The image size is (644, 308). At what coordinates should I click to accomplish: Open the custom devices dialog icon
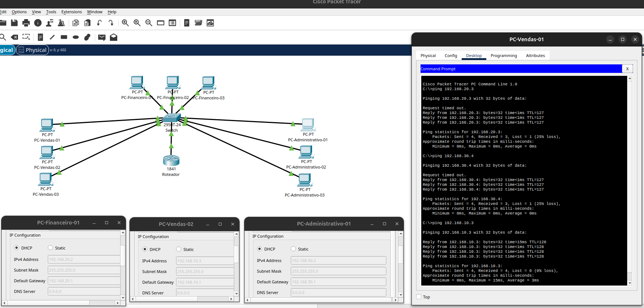click(172, 23)
